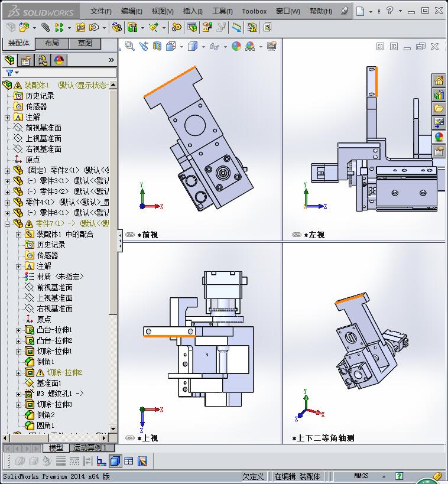Toggle the dimension axes icon in bottom toolbar
The width and height of the screenshot is (448, 484).
(102, 461)
